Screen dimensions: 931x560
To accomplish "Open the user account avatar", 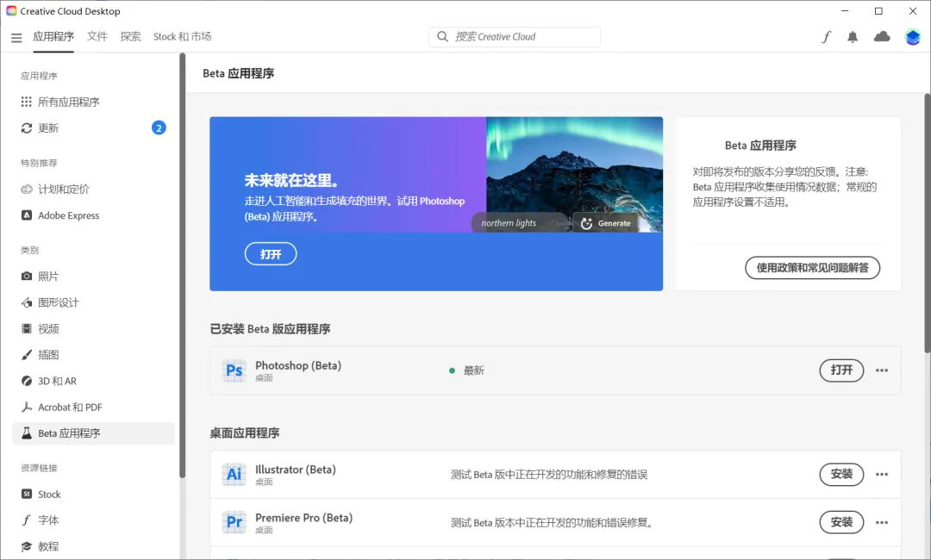I will (x=913, y=37).
